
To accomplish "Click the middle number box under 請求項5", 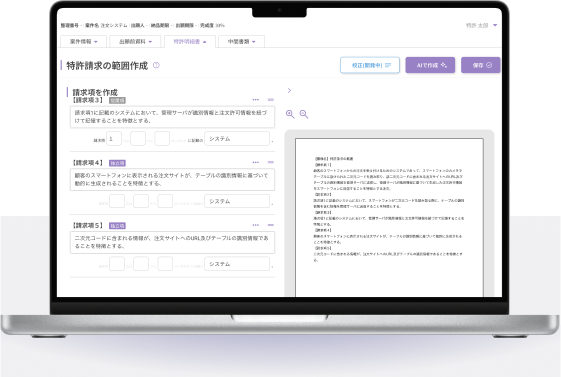I will point(141,264).
